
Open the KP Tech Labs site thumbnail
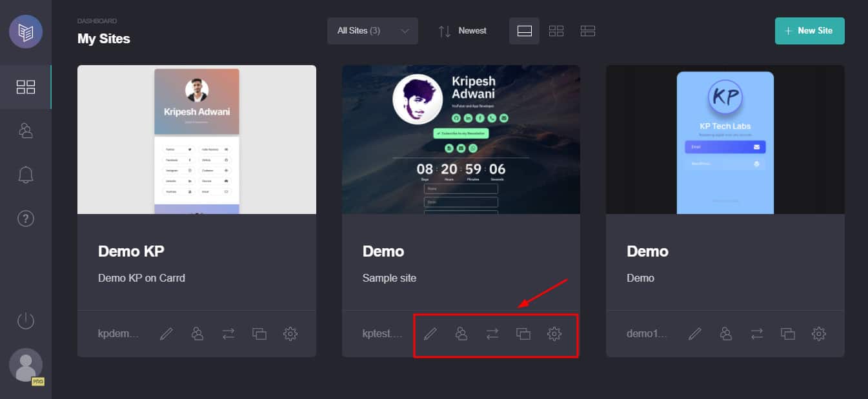tap(725, 139)
